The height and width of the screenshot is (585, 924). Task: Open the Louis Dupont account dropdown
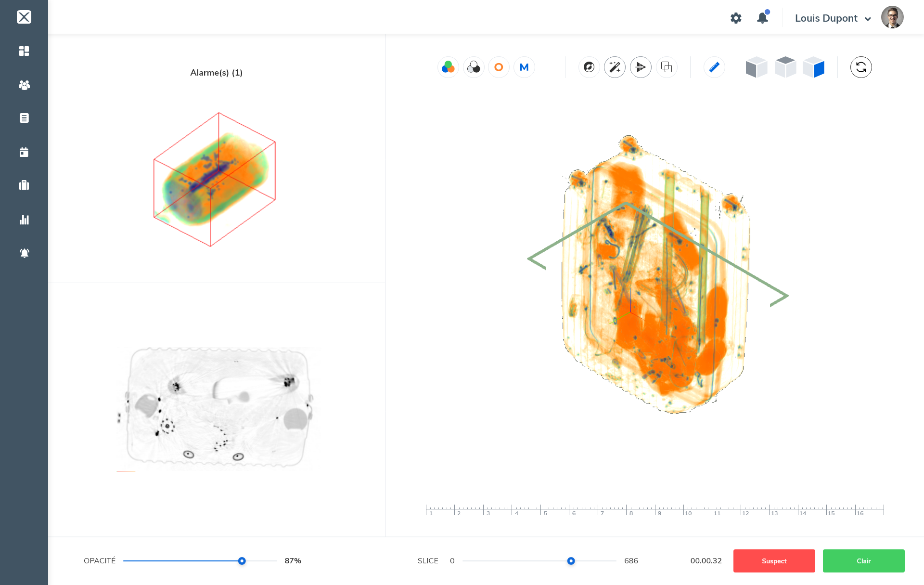(x=833, y=18)
